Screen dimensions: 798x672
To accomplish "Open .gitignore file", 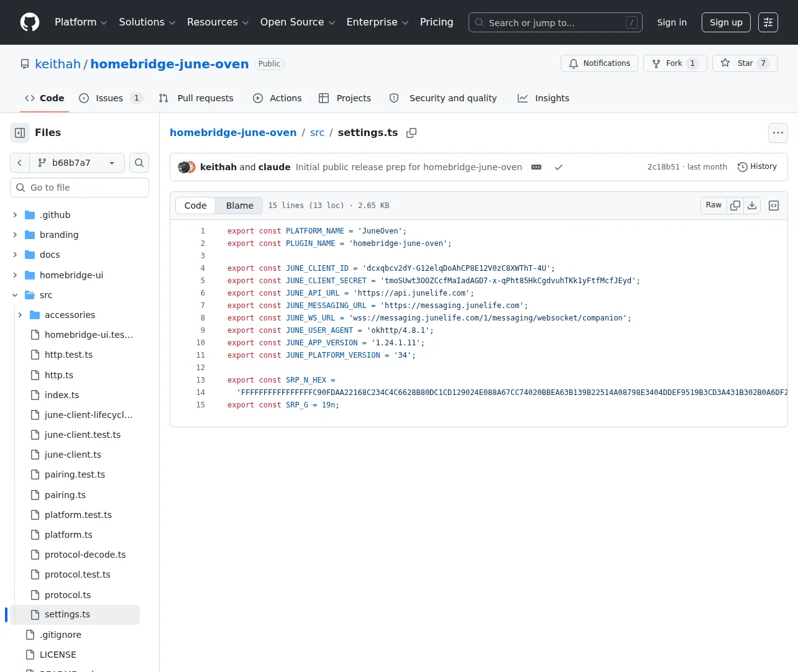I will [60, 635].
